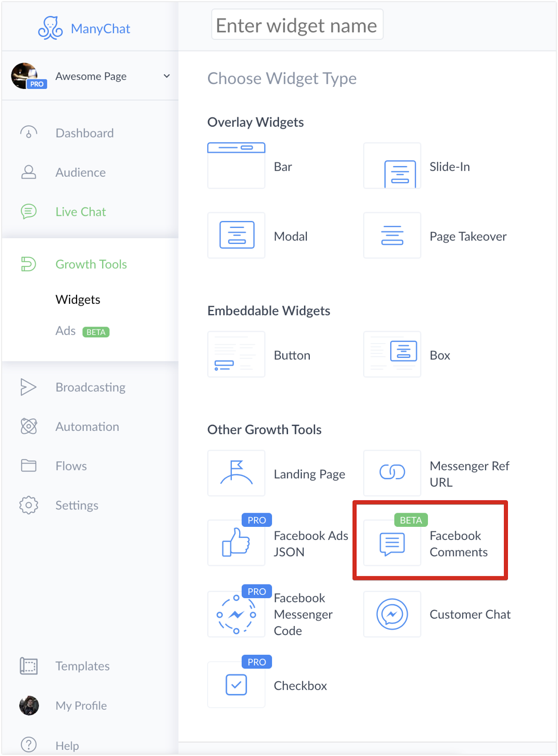This screenshot has width=558, height=756.
Task: Click the Audience person icon
Action: (x=29, y=172)
